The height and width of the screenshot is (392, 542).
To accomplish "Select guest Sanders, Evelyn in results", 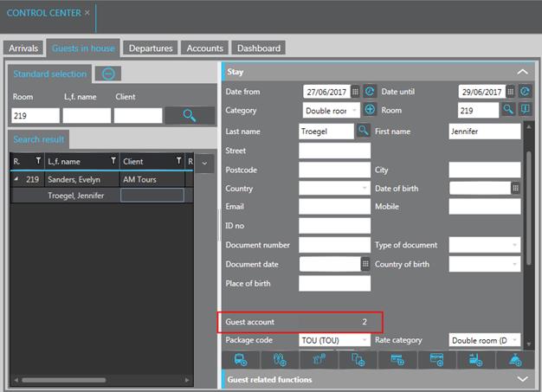I will click(x=74, y=180).
